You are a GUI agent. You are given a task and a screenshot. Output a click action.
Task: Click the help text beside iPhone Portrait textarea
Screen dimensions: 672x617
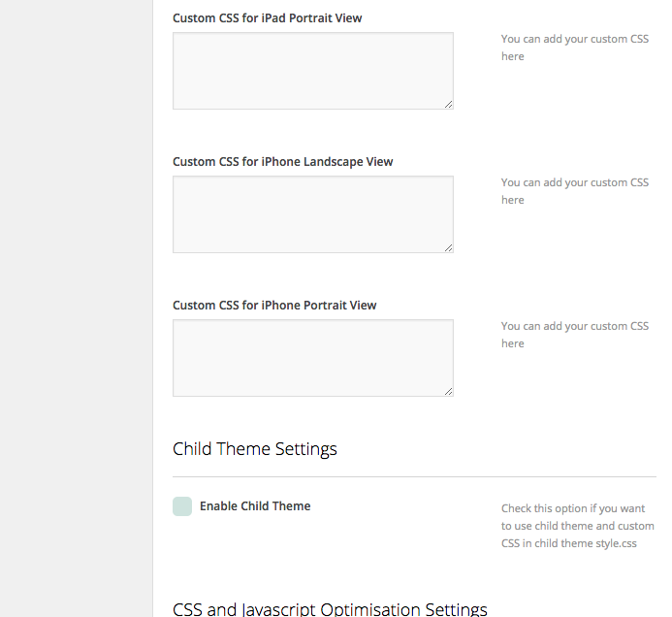click(x=575, y=335)
